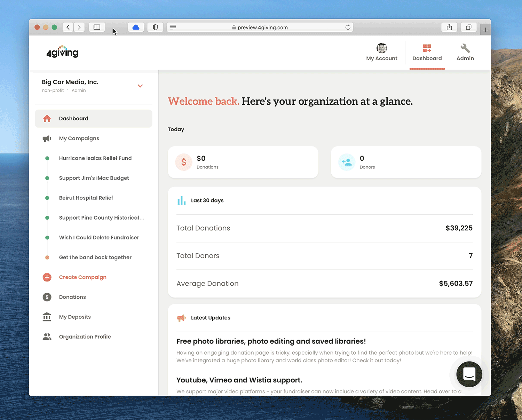The height and width of the screenshot is (420, 522).
Task: Go forward with Safari's forward arrow
Action: (x=79, y=27)
